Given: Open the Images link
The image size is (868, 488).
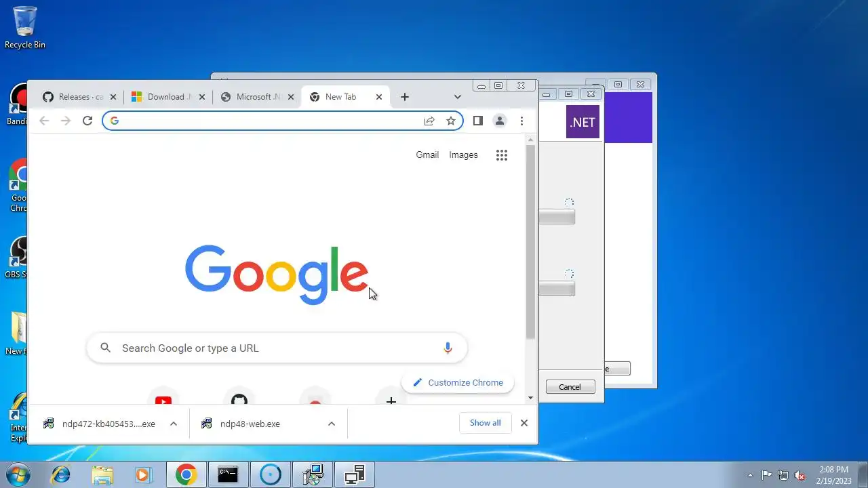Looking at the screenshot, I should [464, 155].
